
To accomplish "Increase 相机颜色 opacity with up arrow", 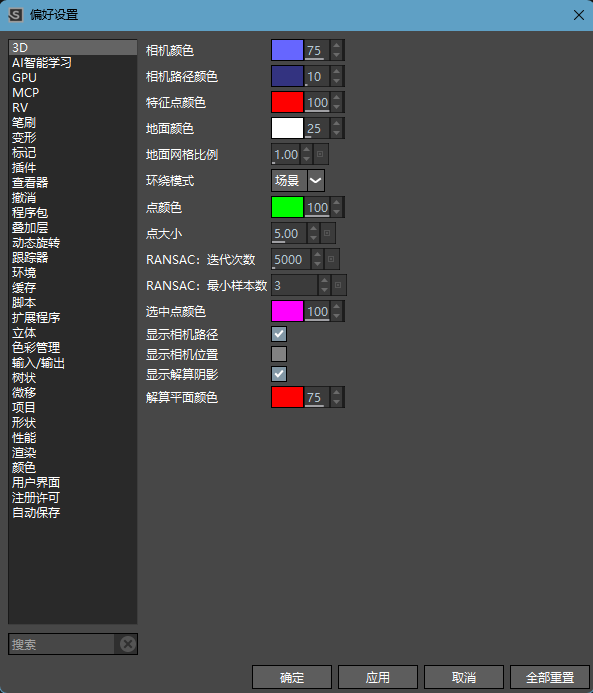I will point(337,45).
